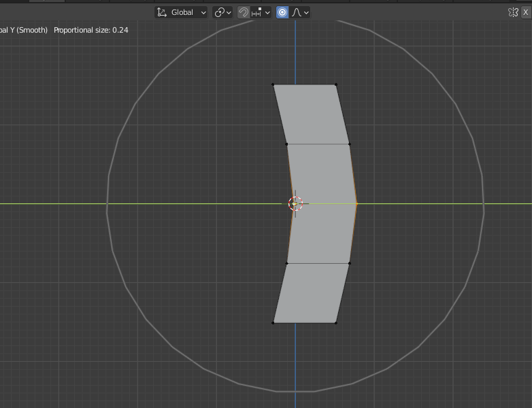Open the pivot point dropdown
The width and height of the screenshot is (532, 408).
pyautogui.click(x=222, y=12)
